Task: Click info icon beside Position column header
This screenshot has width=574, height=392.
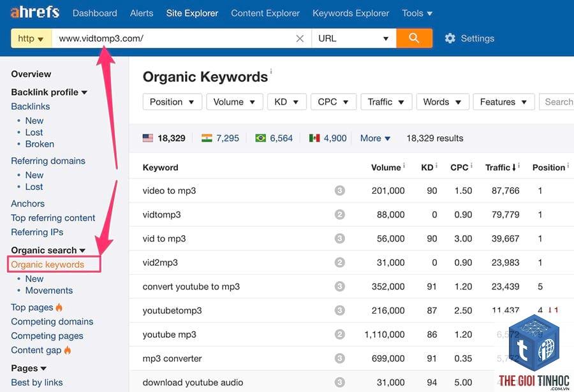Action: click(x=568, y=166)
